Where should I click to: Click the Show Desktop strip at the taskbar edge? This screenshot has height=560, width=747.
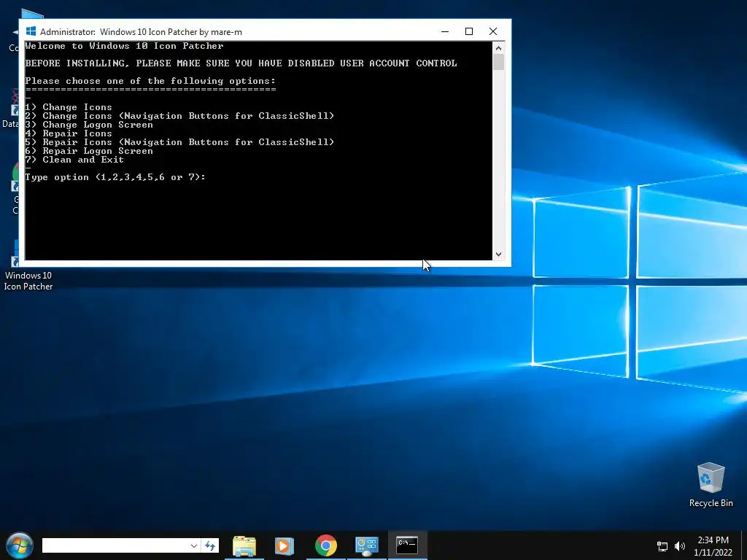click(744, 545)
